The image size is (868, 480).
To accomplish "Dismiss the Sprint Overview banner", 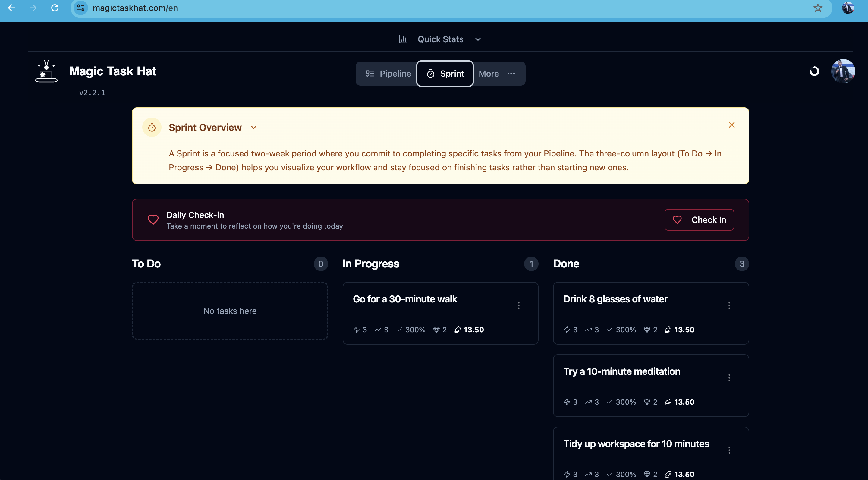I will [x=731, y=125].
